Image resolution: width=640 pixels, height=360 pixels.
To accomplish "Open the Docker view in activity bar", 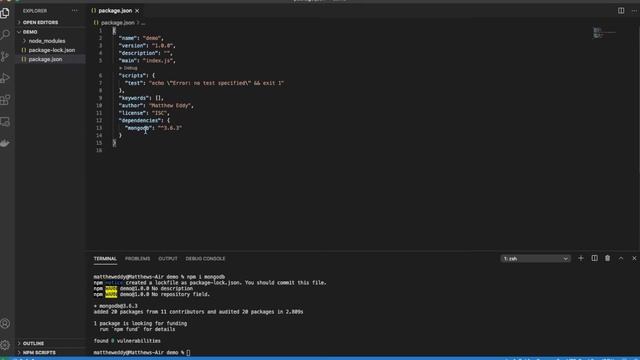I will coord(5,143).
